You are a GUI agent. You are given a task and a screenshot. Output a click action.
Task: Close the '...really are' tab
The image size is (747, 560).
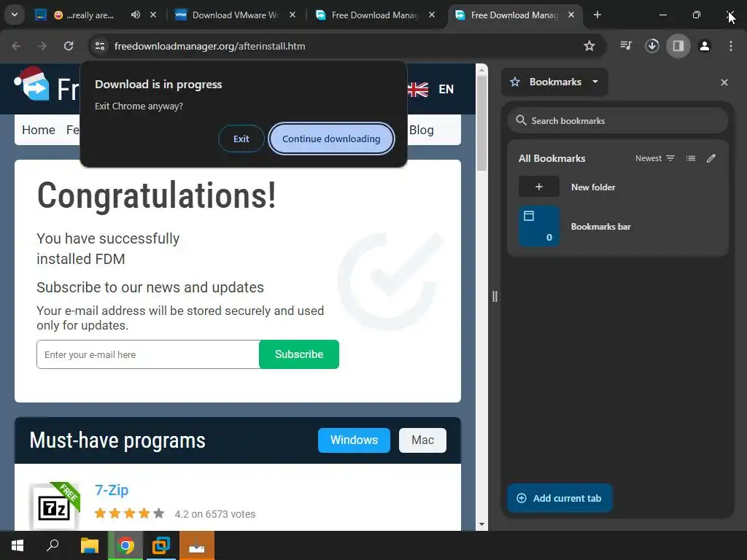pyautogui.click(x=153, y=15)
